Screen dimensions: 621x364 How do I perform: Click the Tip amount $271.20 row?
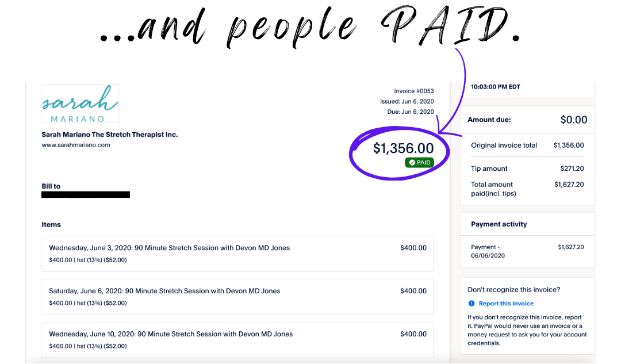pyautogui.click(x=527, y=168)
